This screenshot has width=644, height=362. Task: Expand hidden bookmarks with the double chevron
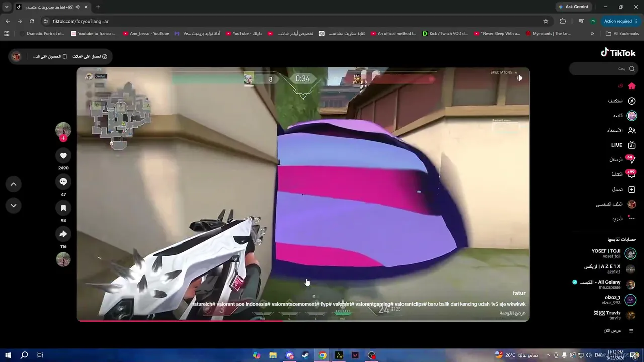(592, 34)
